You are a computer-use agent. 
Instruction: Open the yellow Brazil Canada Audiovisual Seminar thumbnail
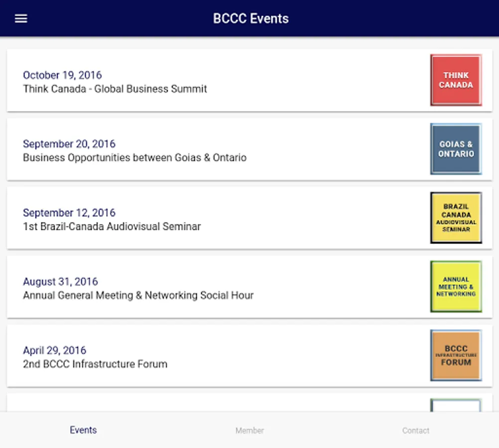tap(456, 218)
